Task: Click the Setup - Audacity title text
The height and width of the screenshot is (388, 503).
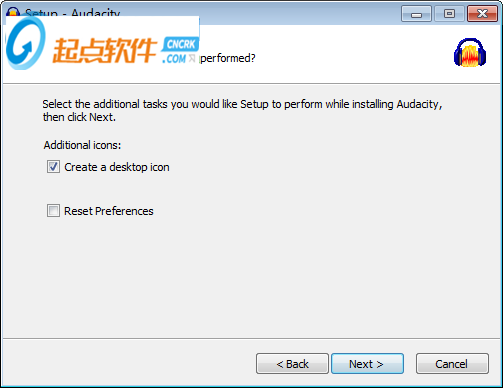Action: 72,13
